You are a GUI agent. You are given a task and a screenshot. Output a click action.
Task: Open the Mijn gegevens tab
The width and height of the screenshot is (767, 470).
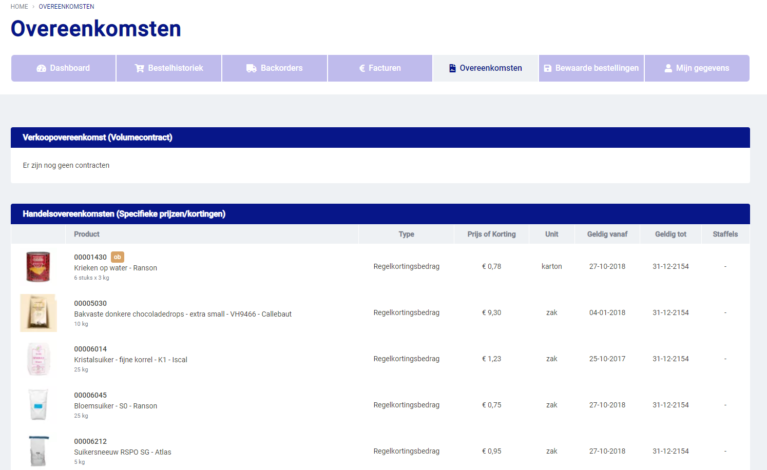click(697, 68)
